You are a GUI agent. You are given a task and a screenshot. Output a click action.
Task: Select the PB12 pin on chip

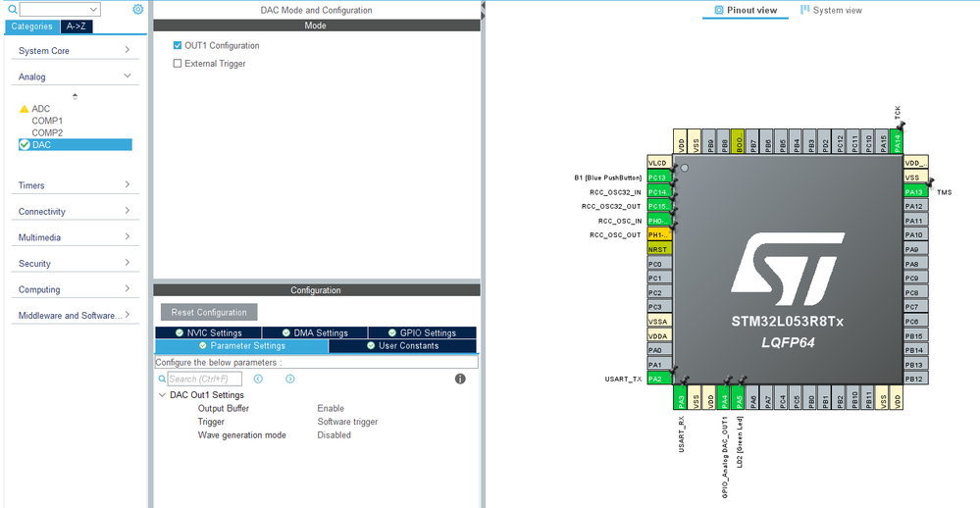click(915, 379)
